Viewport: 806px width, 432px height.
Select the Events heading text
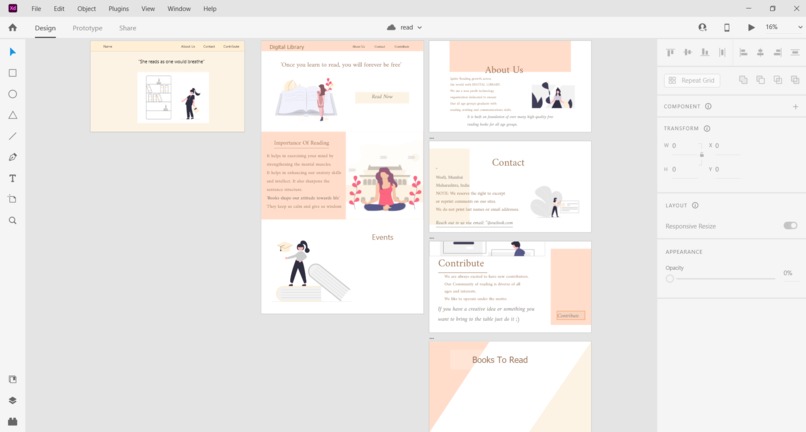(x=382, y=237)
